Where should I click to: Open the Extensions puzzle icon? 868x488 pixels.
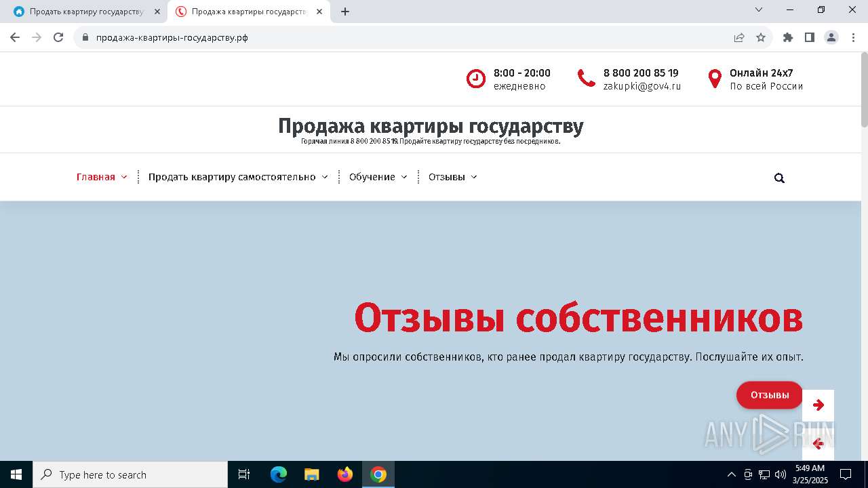[788, 37]
